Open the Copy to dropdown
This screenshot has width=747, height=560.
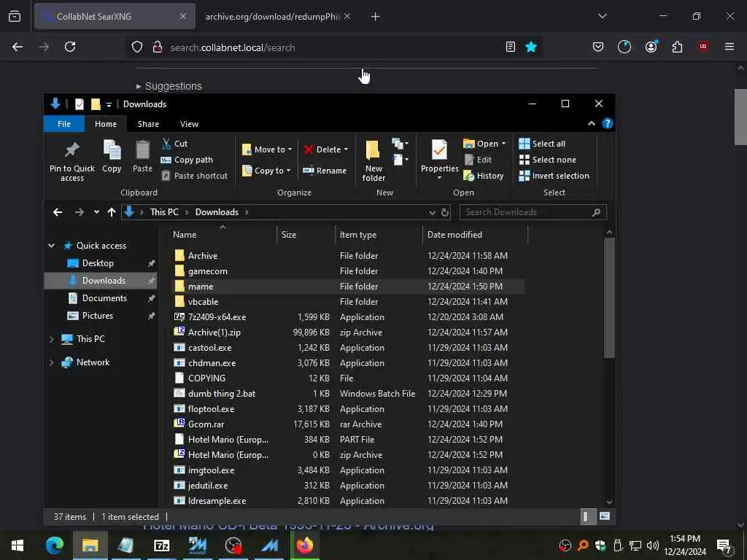click(x=266, y=171)
